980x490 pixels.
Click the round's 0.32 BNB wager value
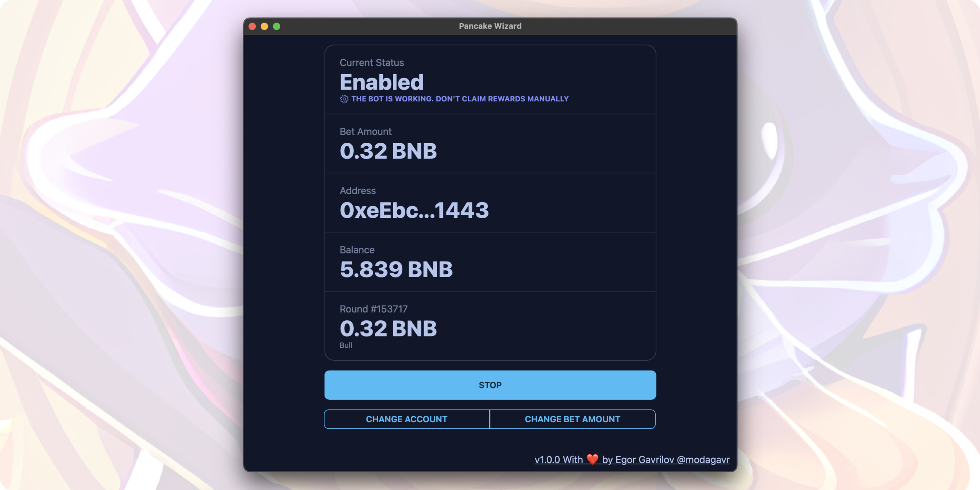point(388,328)
